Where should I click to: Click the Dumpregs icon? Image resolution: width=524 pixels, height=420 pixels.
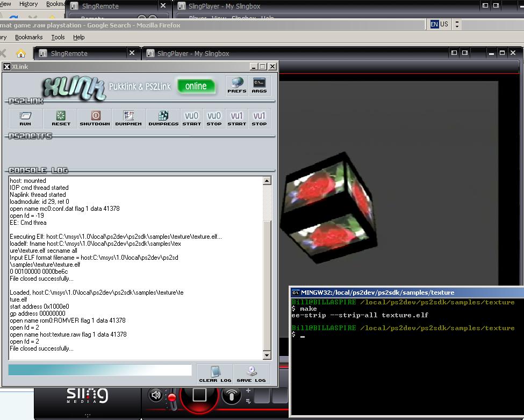click(x=163, y=118)
